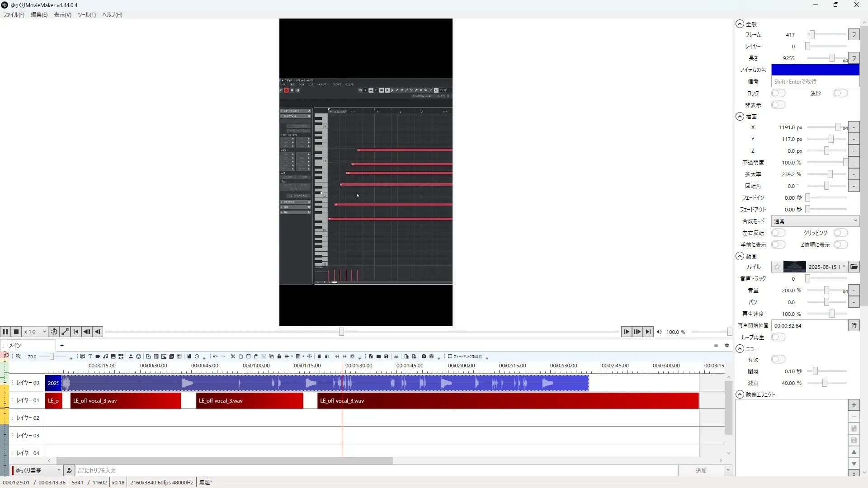
Task: Add a video effect with plus button
Action: click(854, 405)
